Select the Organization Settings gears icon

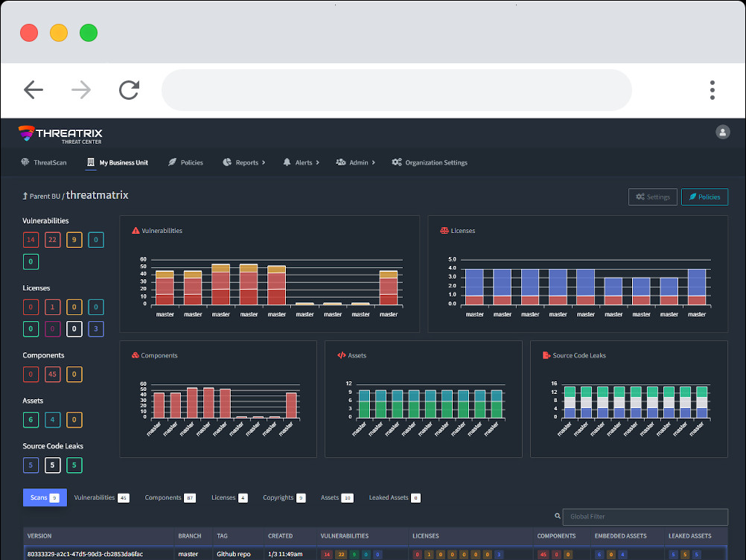point(397,162)
